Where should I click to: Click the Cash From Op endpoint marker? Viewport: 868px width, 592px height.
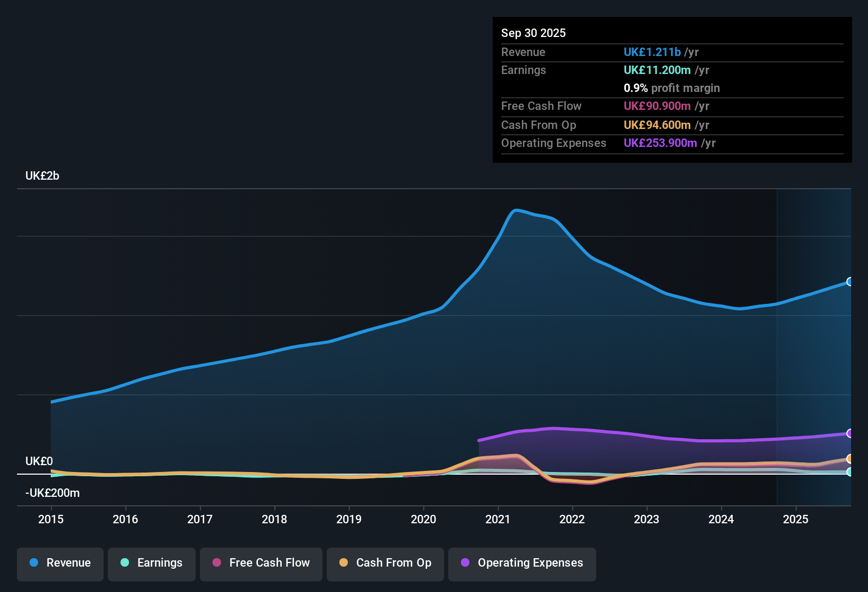click(851, 459)
